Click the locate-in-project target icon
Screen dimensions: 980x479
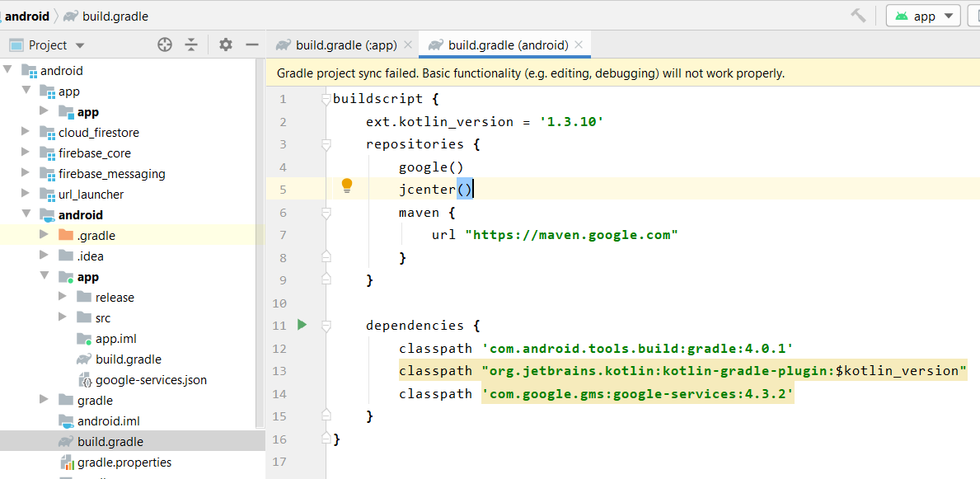(x=164, y=45)
